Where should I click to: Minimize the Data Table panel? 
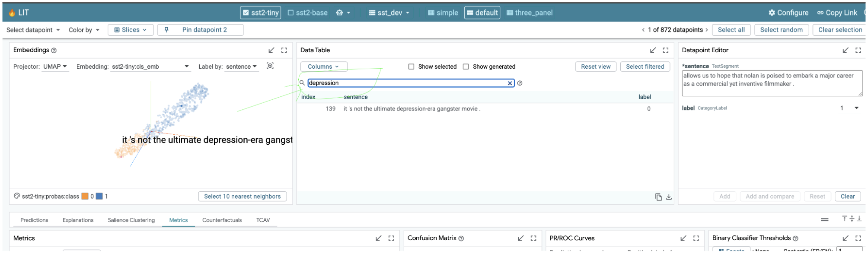(x=653, y=50)
